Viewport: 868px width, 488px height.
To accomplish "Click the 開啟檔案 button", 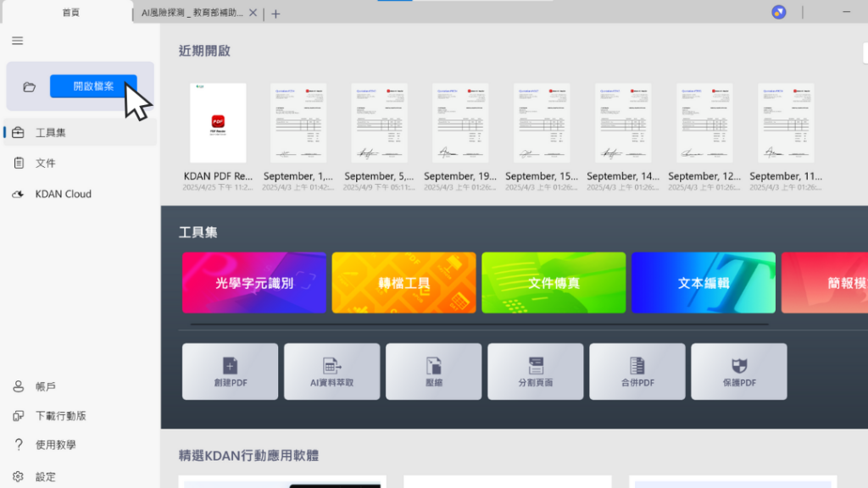I will point(93,86).
